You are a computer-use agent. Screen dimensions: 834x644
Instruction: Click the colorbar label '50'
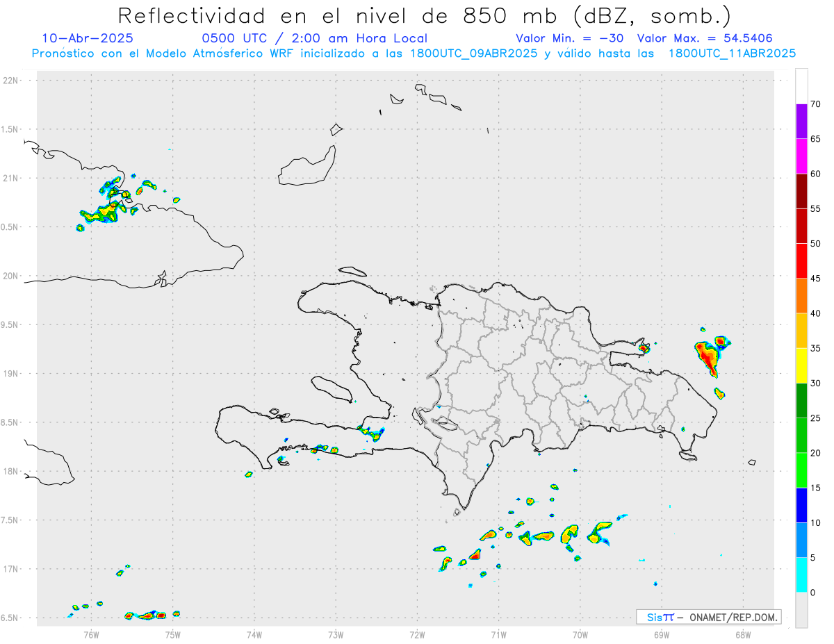click(x=815, y=244)
